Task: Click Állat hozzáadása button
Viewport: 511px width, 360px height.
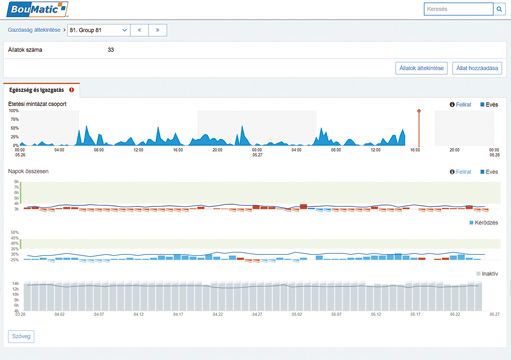Action: coord(477,68)
